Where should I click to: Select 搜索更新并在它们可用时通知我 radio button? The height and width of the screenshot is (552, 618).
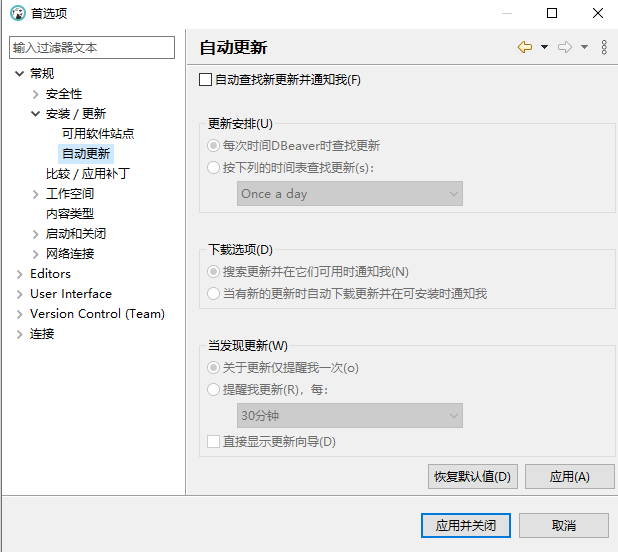tap(213, 271)
